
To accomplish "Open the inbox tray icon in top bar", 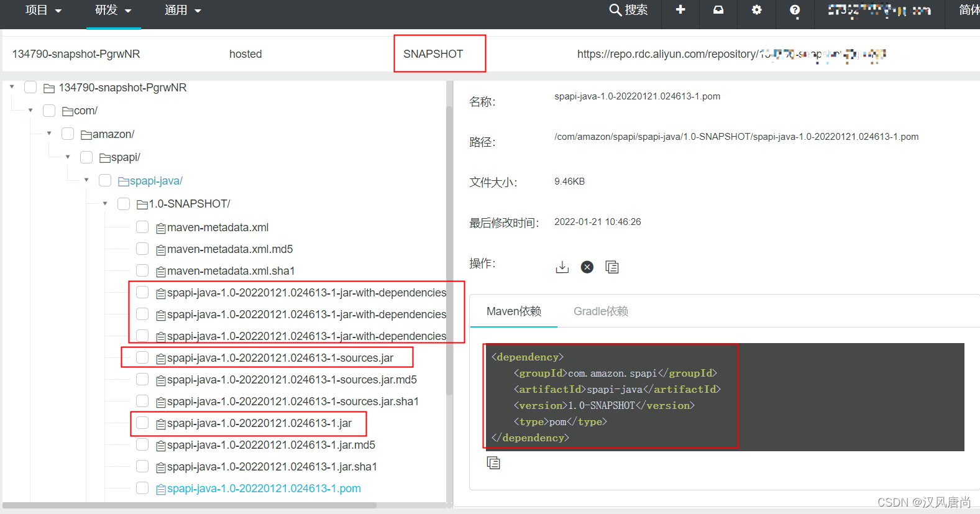I will pos(718,9).
